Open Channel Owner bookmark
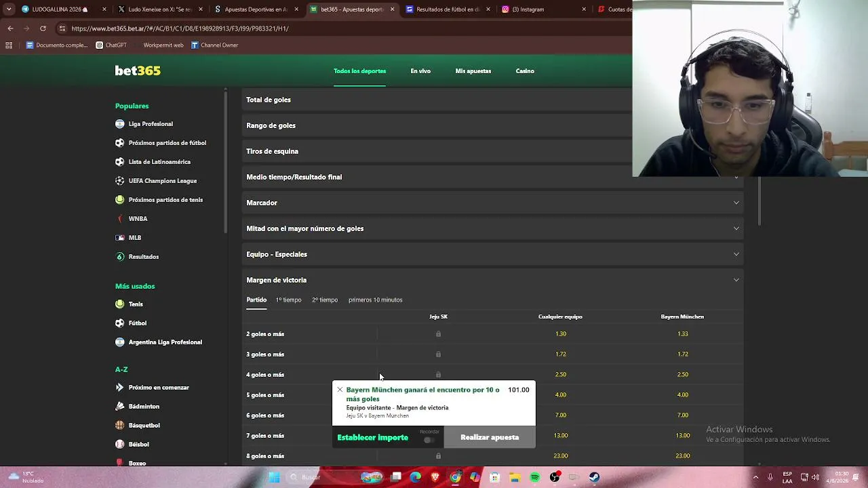This screenshot has width=868, height=488. pyautogui.click(x=214, y=45)
